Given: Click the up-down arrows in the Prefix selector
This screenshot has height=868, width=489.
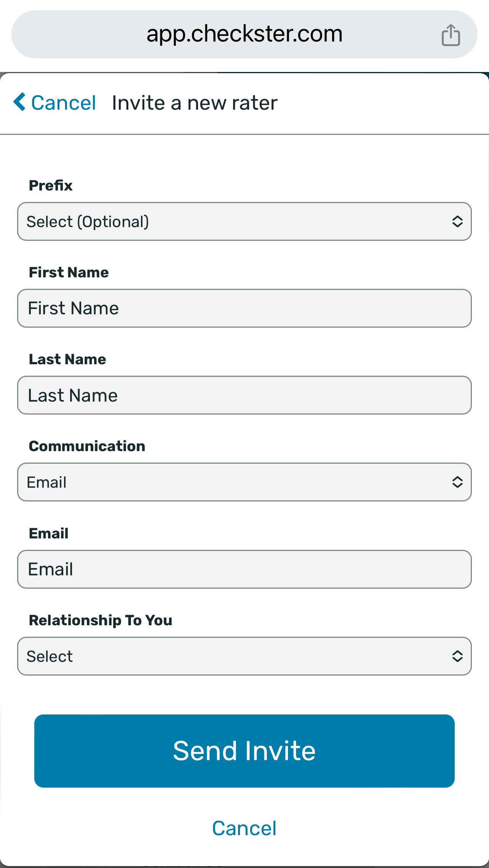Looking at the screenshot, I should pos(457,221).
